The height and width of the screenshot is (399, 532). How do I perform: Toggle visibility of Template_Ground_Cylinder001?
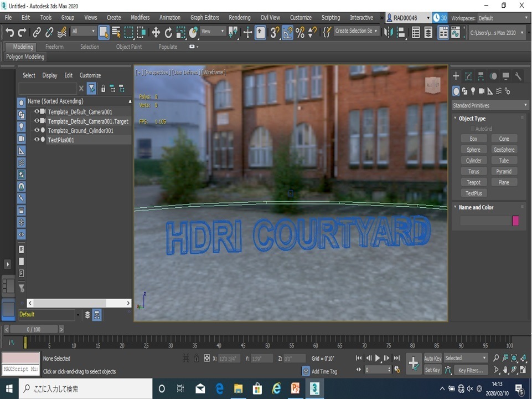click(37, 130)
